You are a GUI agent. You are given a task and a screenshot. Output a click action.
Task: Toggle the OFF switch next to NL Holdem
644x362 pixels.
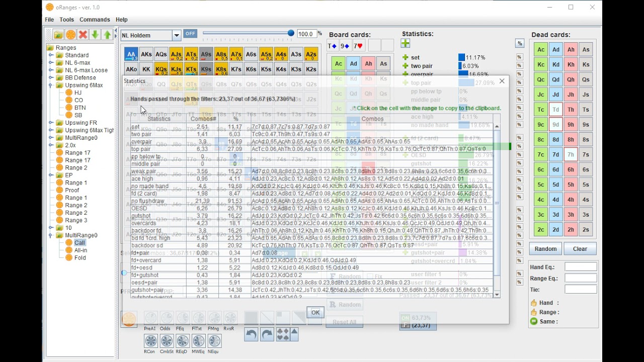pos(190,34)
